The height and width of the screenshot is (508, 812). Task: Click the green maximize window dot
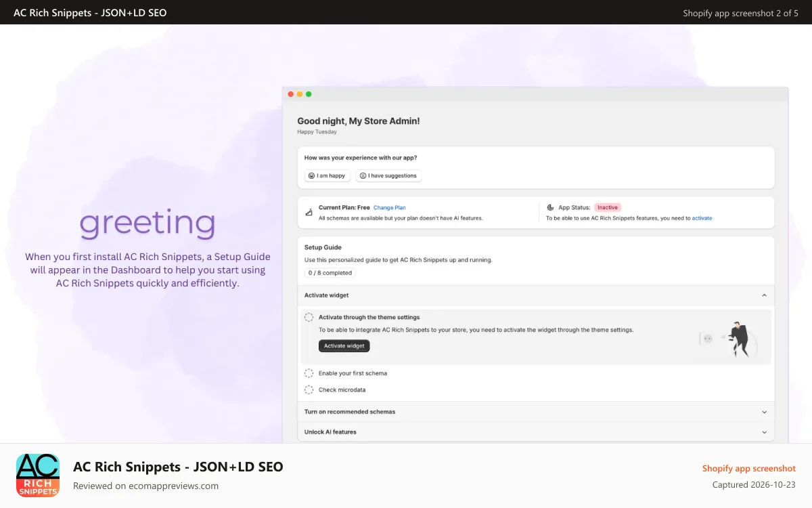click(x=309, y=94)
